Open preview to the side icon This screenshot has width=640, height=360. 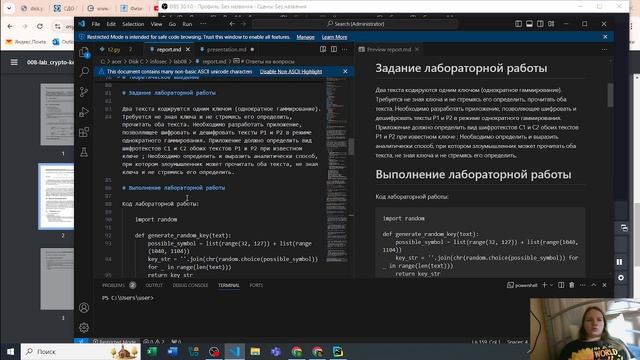(x=323, y=49)
